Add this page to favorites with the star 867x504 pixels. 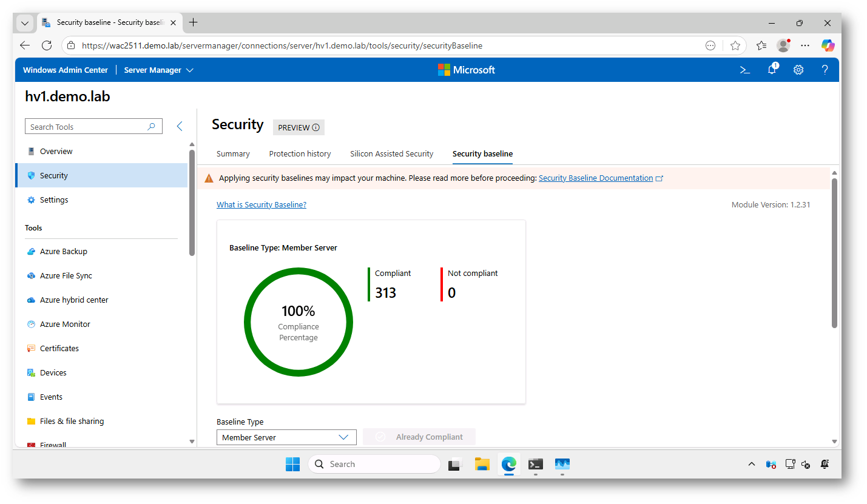pyautogui.click(x=735, y=45)
